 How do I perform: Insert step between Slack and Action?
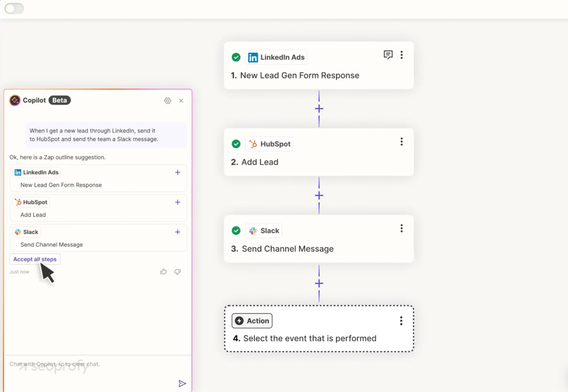(x=319, y=283)
